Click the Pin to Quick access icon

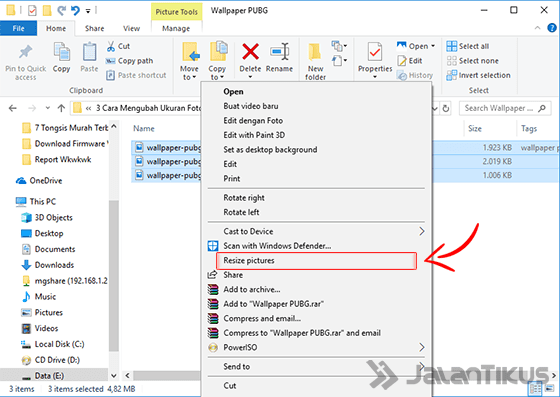coord(26,52)
